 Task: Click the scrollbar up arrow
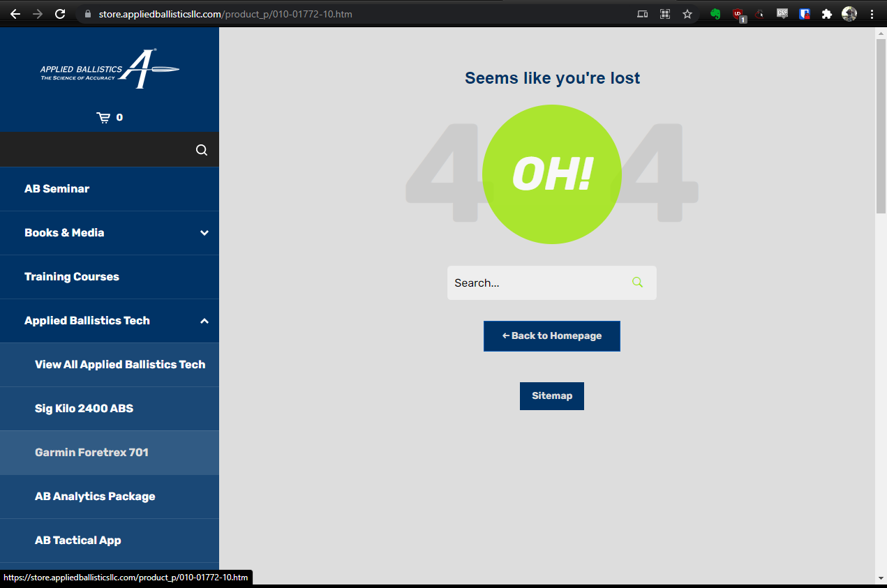click(881, 33)
